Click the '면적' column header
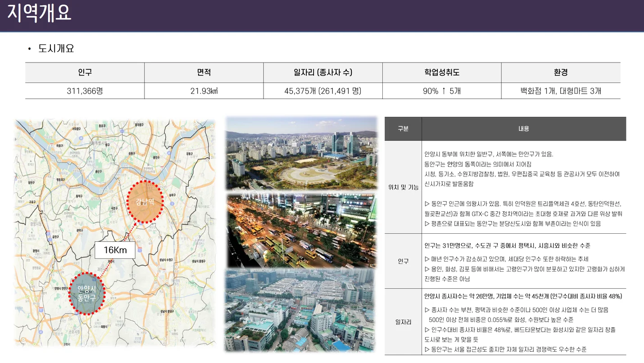 point(204,73)
